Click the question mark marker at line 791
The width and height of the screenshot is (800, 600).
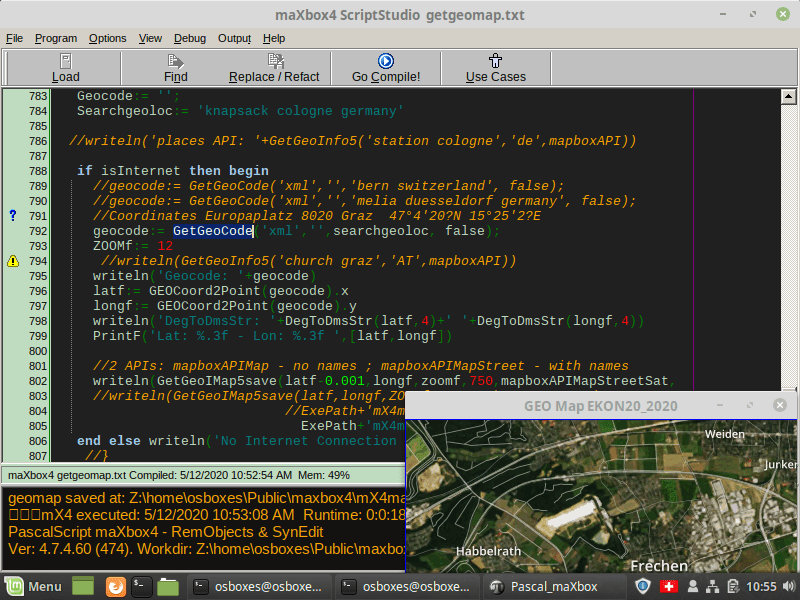pyautogui.click(x=13, y=216)
